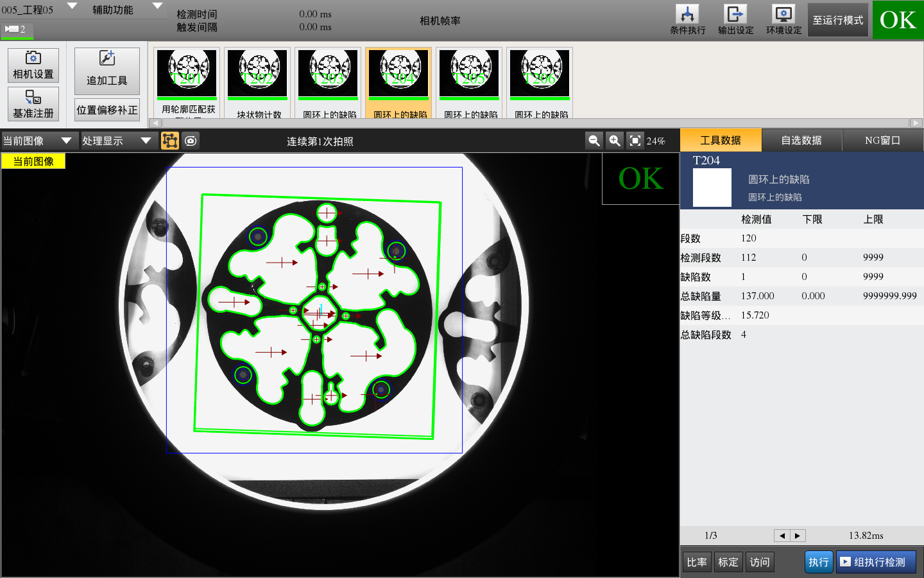Select the T202 块状物计数 tool thumbnail
Image resolution: width=924 pixels, height=578 pixels.
257,82
